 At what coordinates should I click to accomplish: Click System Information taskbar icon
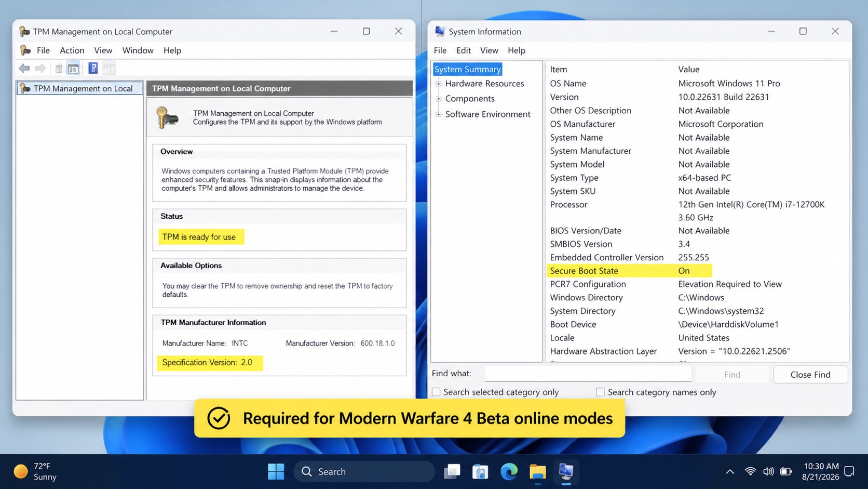pyautogui.click(x=566, y=471)
